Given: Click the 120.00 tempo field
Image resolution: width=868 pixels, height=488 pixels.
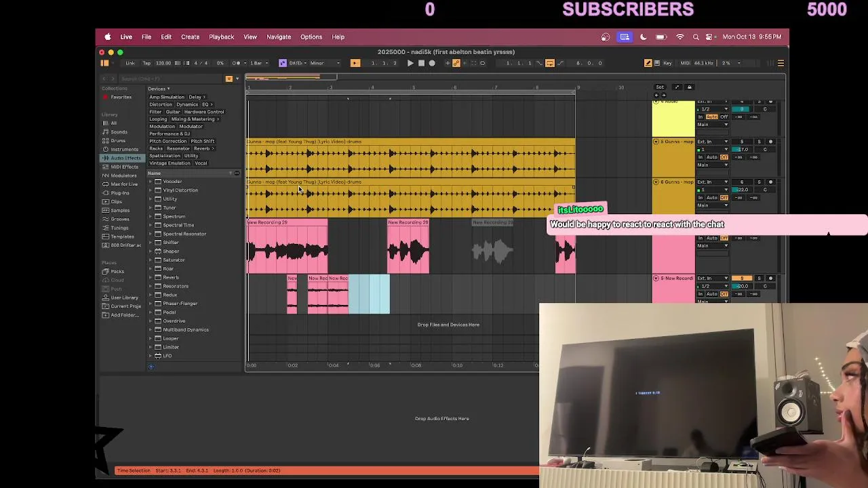Looking at the screenshot, I should tap(163, 63).
